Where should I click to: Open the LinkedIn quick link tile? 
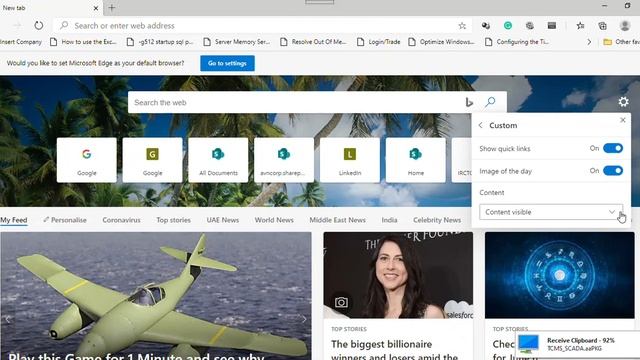point(350,160)
